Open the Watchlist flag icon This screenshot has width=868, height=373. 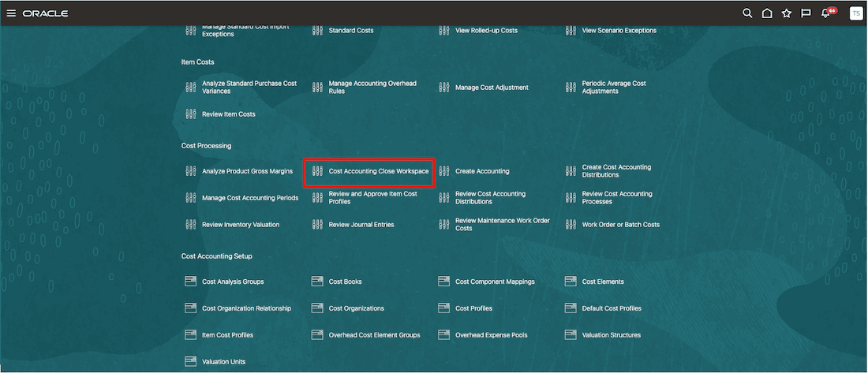(x=806, y=13)
